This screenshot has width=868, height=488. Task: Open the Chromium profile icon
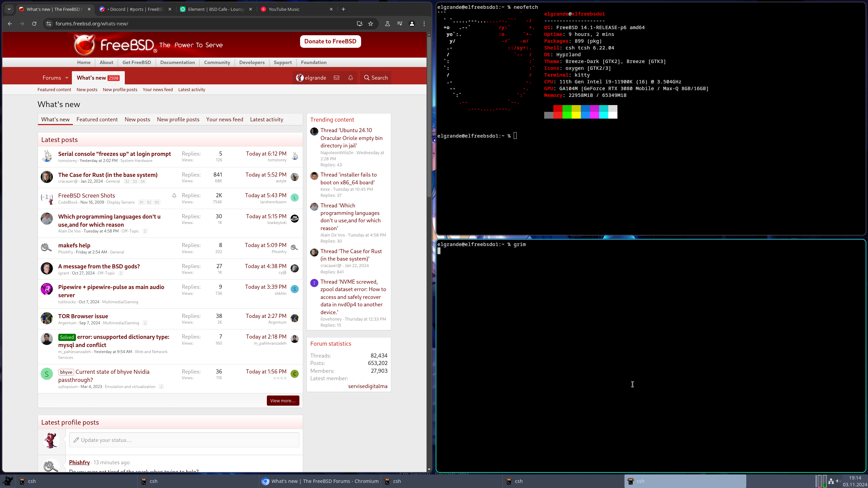[412, 24]
